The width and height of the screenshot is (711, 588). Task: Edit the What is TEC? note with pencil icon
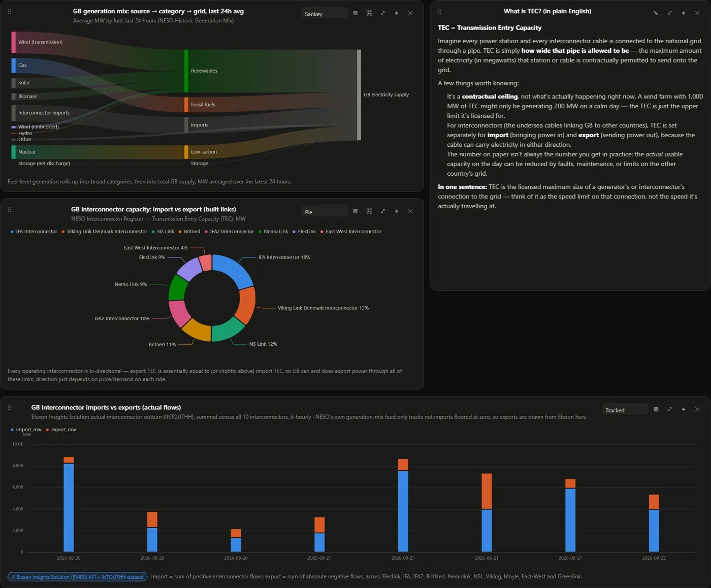pyautogui.click(x=656, y=13)
